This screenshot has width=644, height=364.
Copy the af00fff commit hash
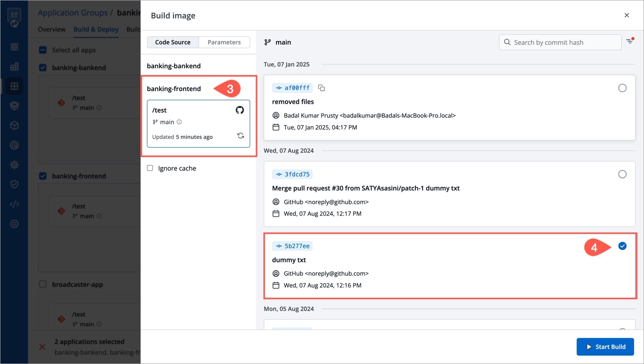click(x=321, y=88)
